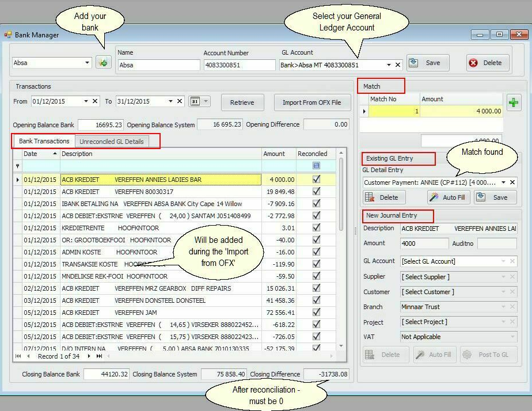532x411 pixels.
Task: Save the bank details at top
Action: [428, 63]
